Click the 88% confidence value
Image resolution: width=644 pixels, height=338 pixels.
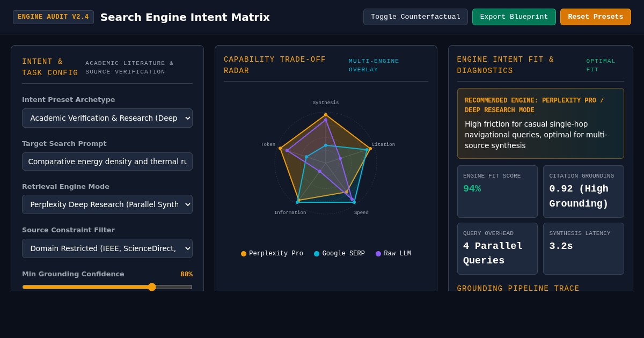pos(186,274)
